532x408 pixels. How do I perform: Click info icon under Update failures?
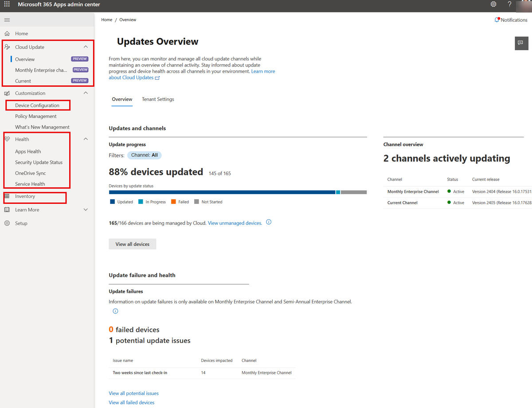(115, 311)
